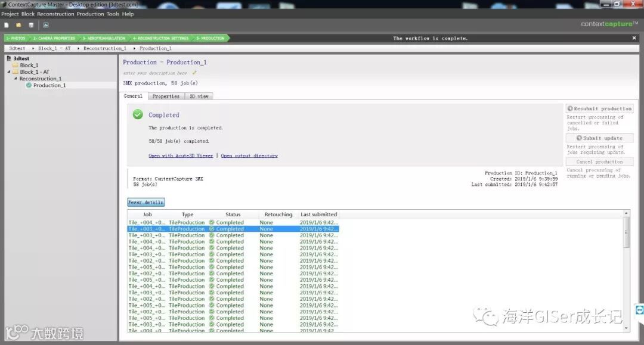Image resolution: width=644 pixels, height=345 pixels.
Task: Select Reconstruction_1 in the project tree
Action: (41, 79)
